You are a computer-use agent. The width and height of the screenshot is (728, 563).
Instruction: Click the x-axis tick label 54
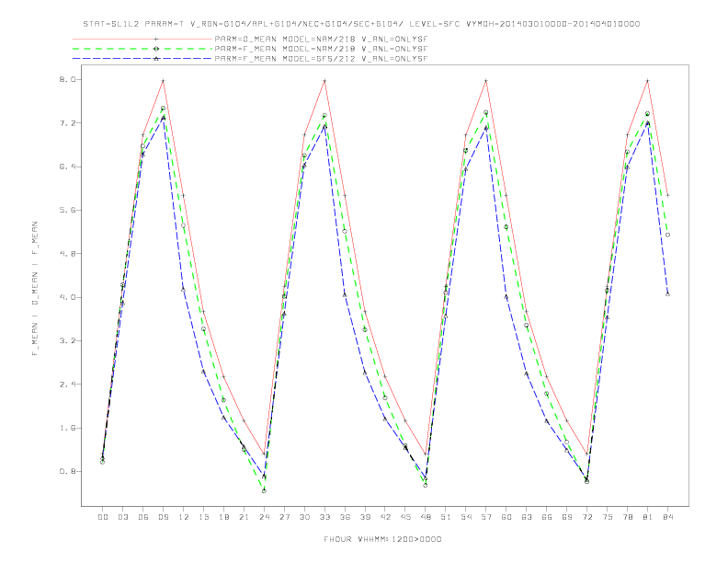[466, 517]
